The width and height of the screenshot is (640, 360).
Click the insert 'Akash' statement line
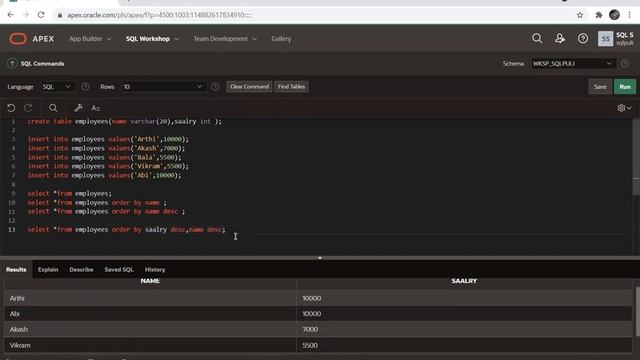106,148
